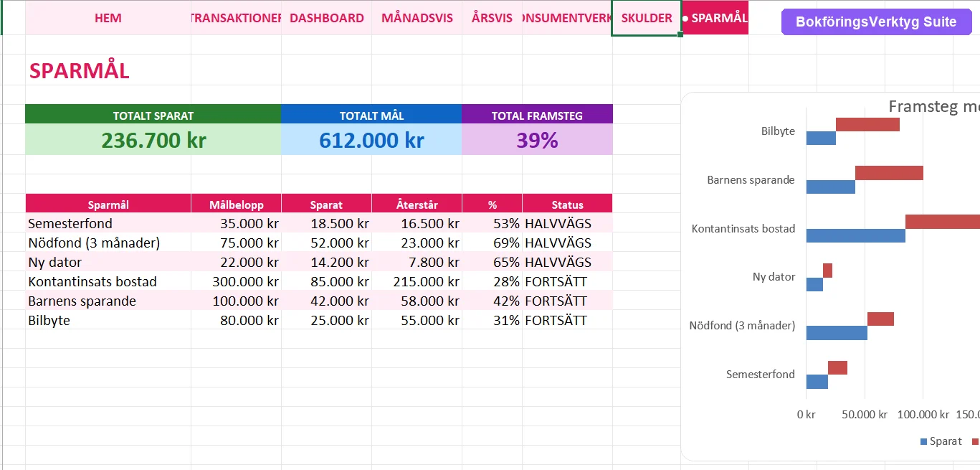Select the Ny dator table cell
Viewport: 980px width, 470px height.
[108, 262]
